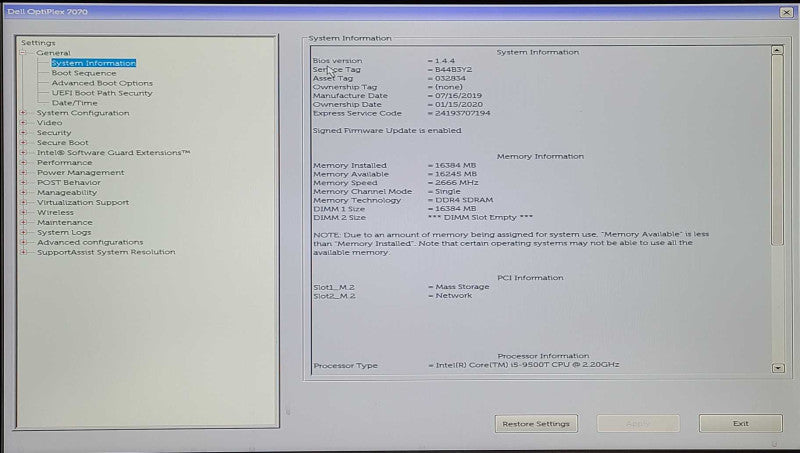Select the Virtualization Support label

click(x=83, y=202)
